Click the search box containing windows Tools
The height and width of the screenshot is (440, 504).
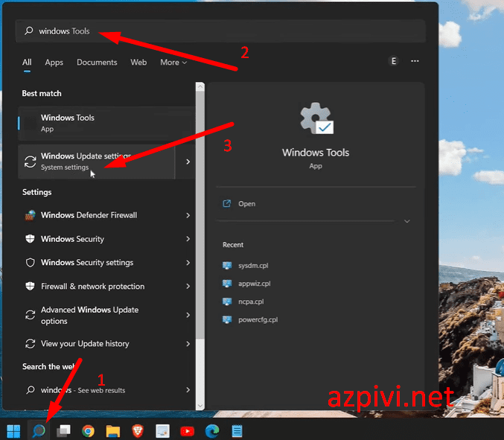[220, 31]
